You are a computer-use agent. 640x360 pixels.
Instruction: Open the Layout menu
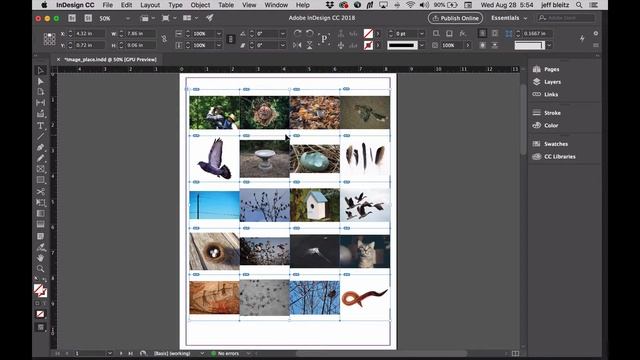pos(150,5)
